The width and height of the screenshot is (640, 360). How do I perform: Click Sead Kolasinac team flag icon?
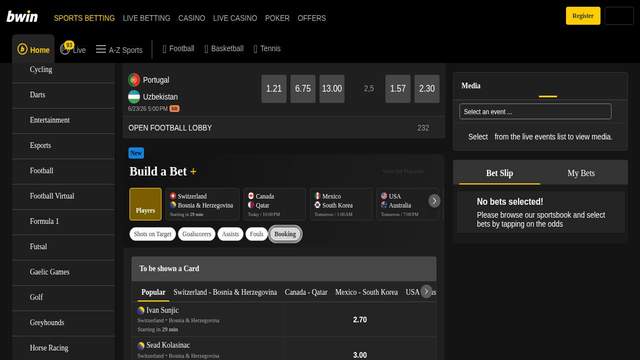(141, 345)
